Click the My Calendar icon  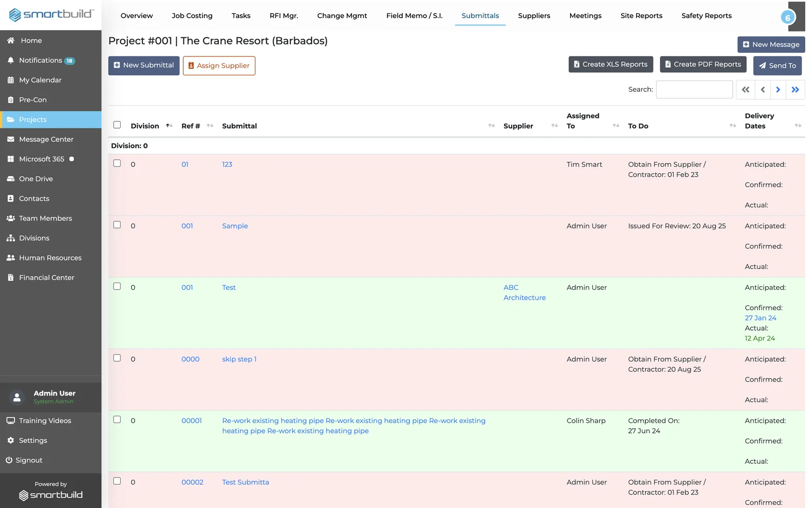pos(10,80)
